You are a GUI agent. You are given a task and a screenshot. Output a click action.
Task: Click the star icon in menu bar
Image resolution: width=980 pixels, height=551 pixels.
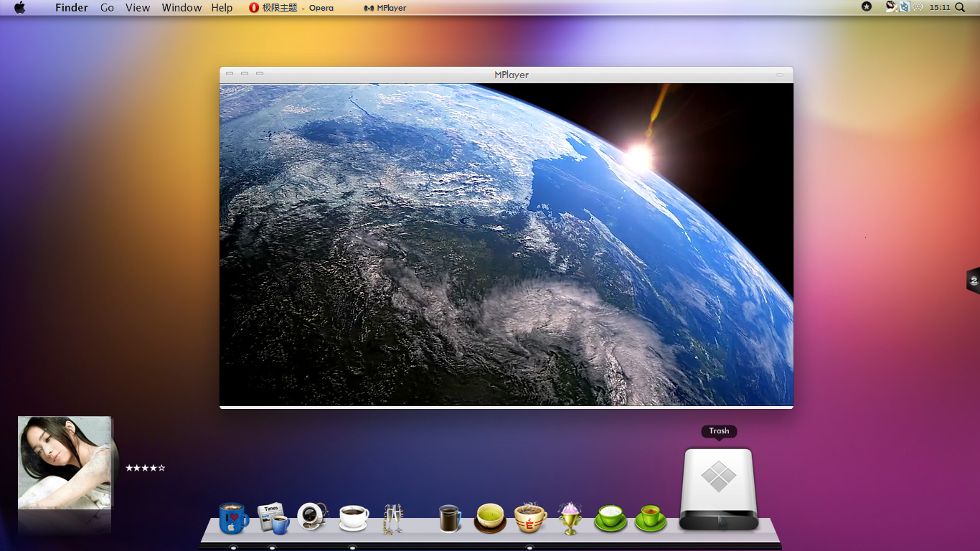point(867,6)
